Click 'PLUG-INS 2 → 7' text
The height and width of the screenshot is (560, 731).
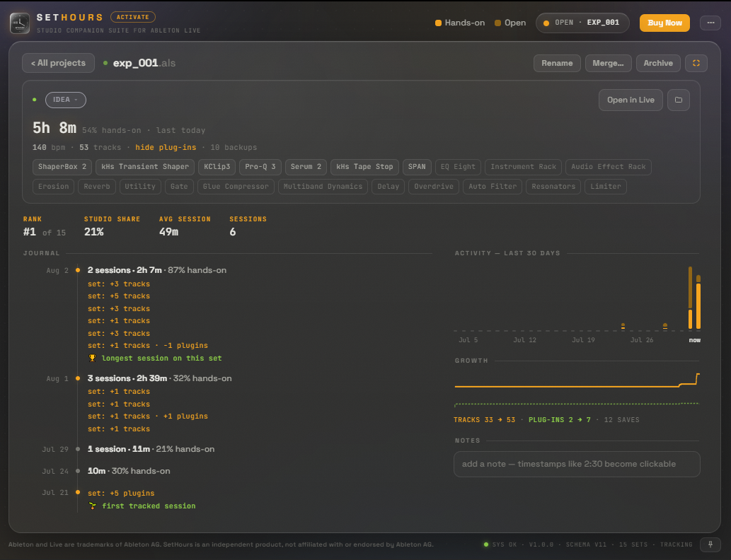[560, 420]
